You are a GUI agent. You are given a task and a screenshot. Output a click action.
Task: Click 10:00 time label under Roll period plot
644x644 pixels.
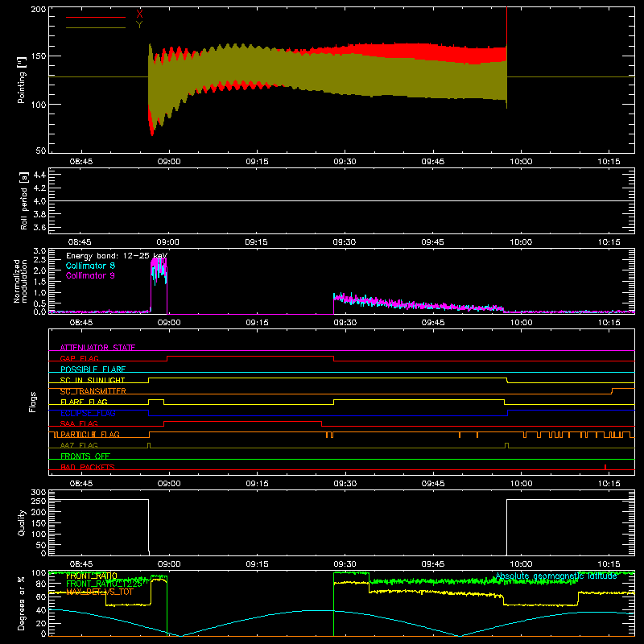[521, 242]
